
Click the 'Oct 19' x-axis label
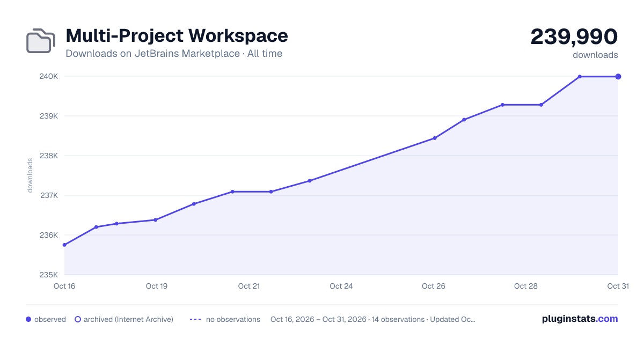click(x=157, y=286)
